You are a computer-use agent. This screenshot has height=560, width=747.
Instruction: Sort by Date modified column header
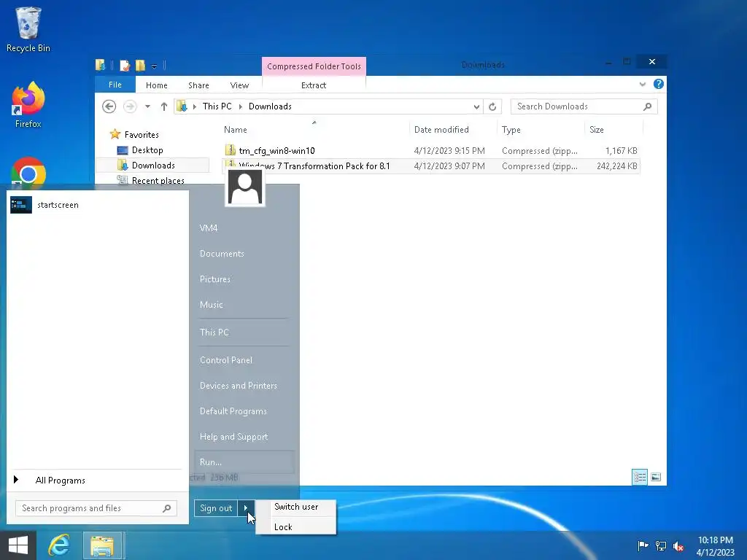coord(441,130)
